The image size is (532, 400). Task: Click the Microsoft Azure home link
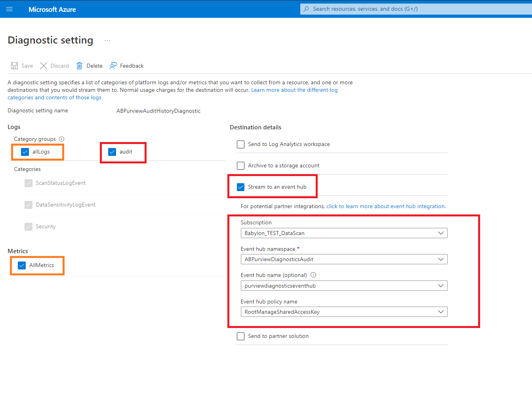tap(52, 9)
